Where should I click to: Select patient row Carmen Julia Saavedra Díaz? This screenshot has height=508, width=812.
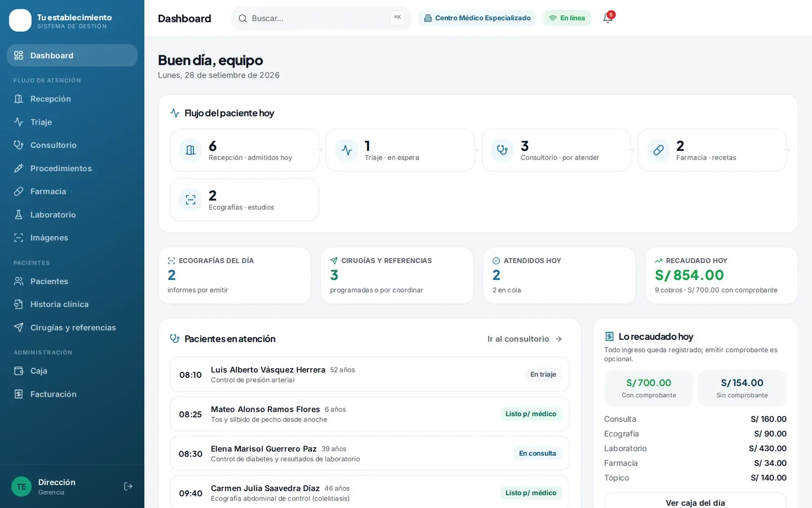[369, 493]
